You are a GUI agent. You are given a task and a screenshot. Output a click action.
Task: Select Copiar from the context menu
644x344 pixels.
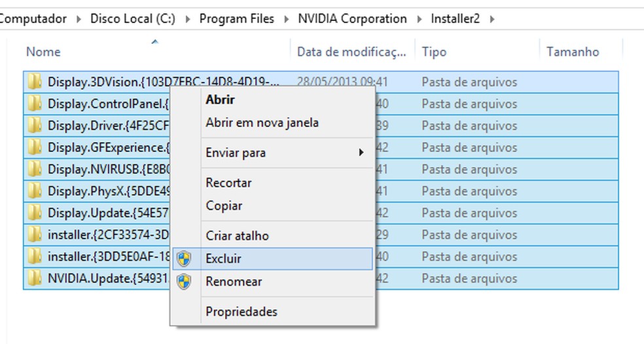224,206
